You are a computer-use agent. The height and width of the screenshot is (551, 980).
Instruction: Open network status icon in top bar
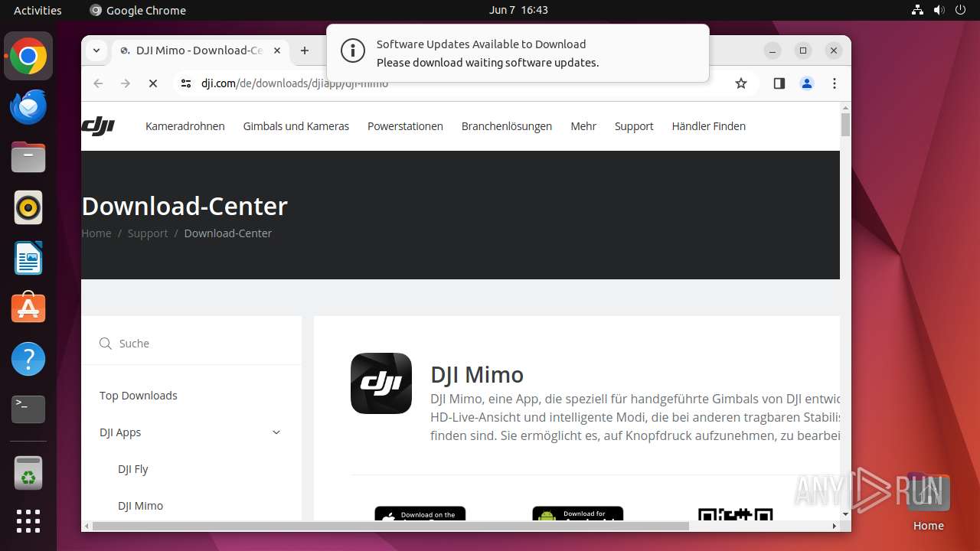point(918,10)
